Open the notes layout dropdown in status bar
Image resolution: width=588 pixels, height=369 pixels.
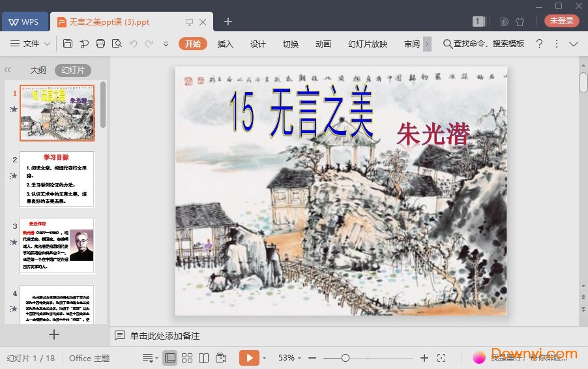pyautogui.click(x=150, y=358)
